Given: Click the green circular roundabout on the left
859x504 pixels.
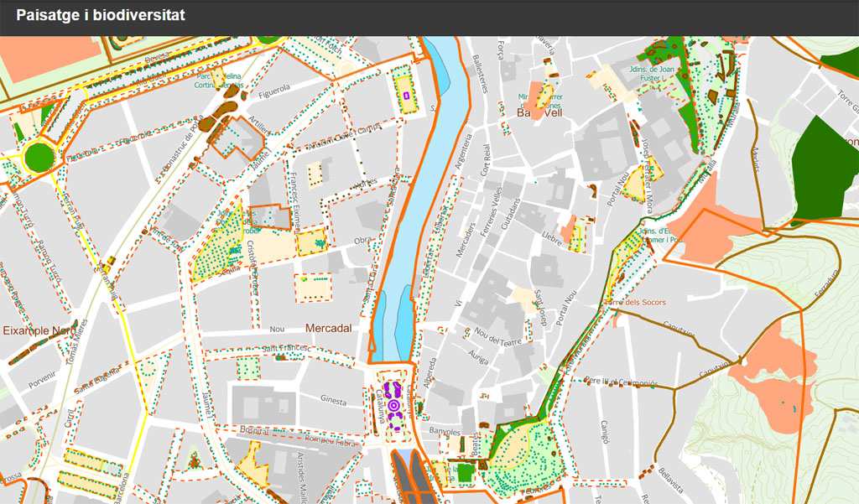Looking at the screenshot, I should point(39,156).
